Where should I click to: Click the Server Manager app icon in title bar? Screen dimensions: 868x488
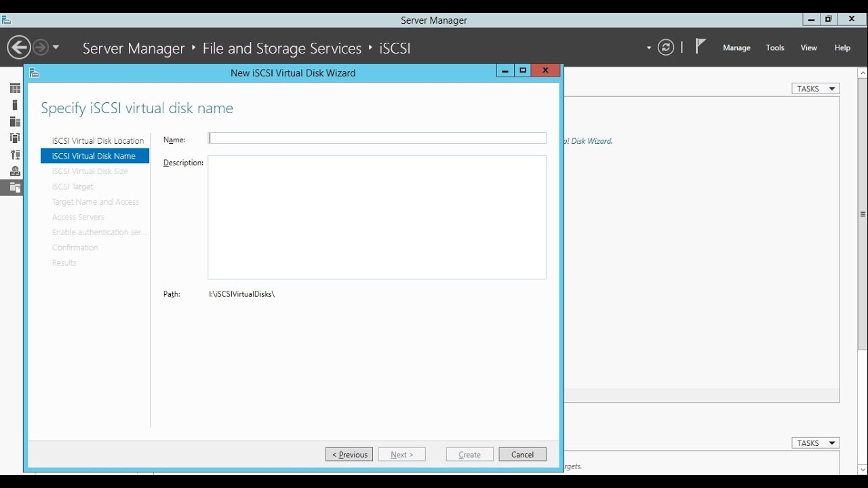[6, 20]
